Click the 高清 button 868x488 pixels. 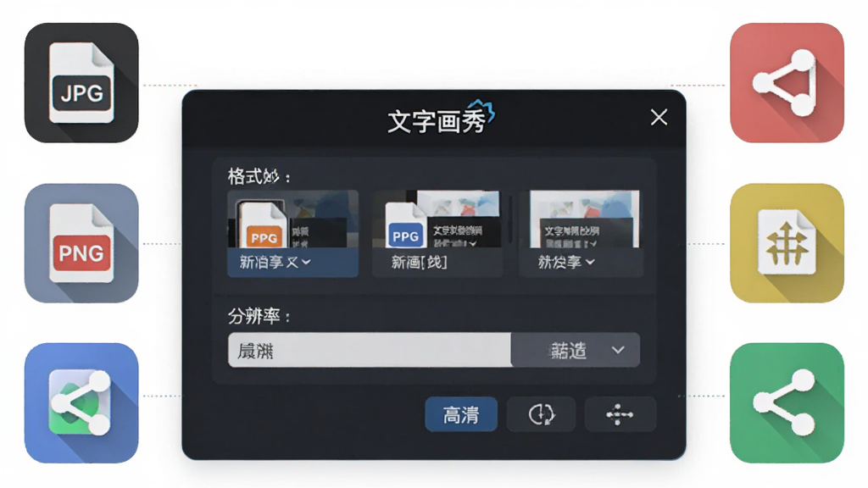pyautogui.click(x=461, y=413)
